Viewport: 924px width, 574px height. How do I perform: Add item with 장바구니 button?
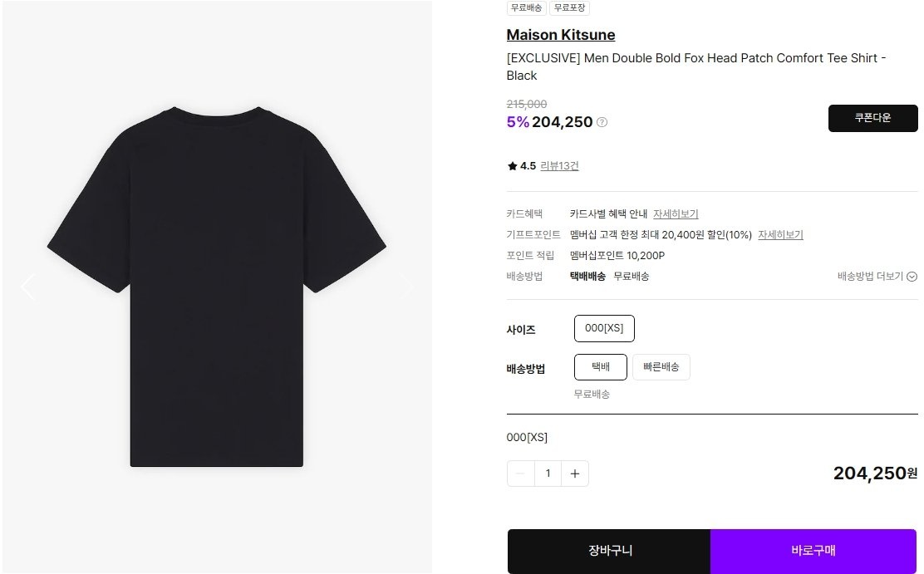click(x=609, y=551)
